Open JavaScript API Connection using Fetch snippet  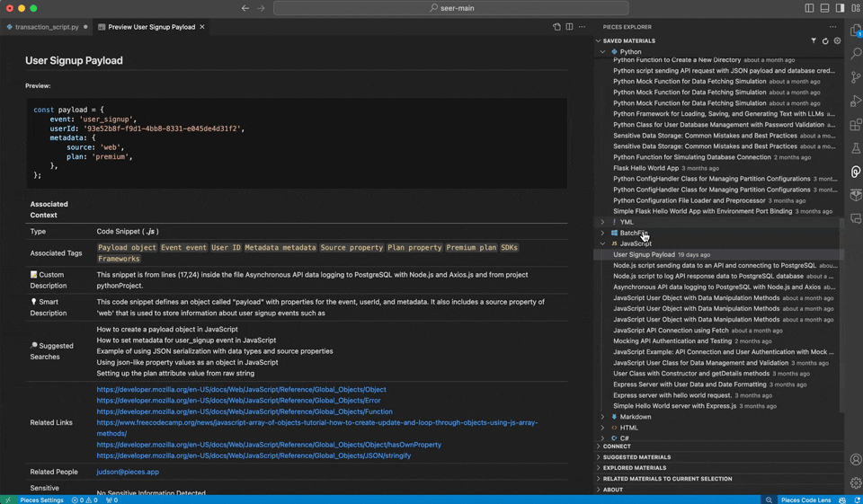point(719,331)
